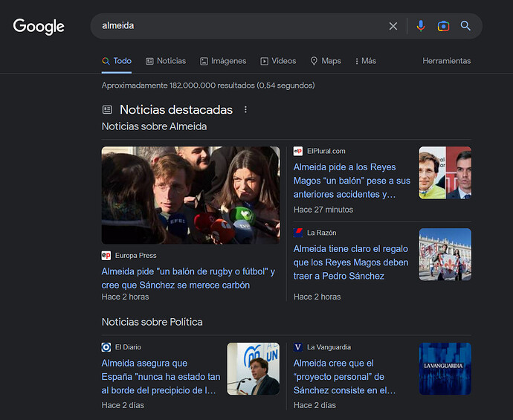Click the magnifying glass search button
Image resolution: width=513 pixels, height=420 pixels.
(x=465, y=26)
